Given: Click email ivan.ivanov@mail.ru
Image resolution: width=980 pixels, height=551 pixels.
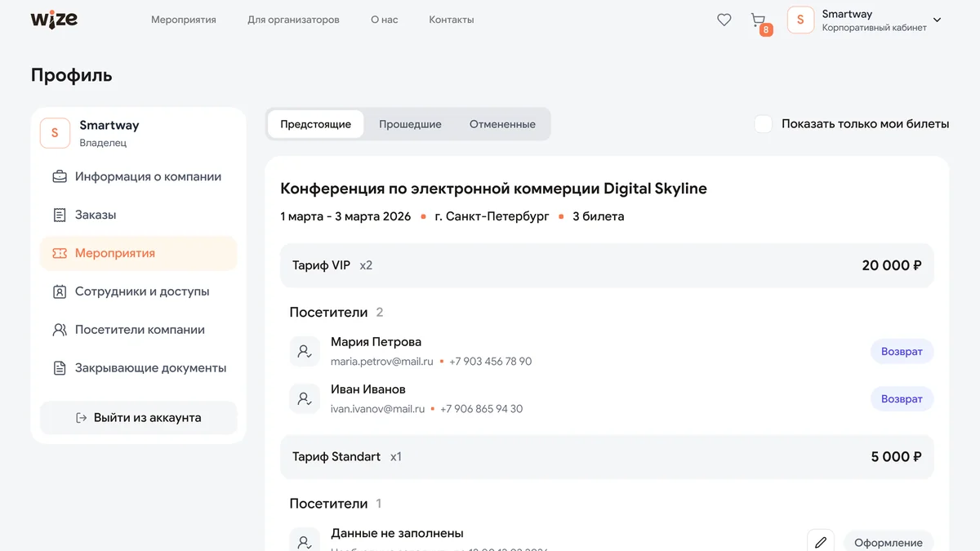Looking at the screenshot, I should click(377, 409).
